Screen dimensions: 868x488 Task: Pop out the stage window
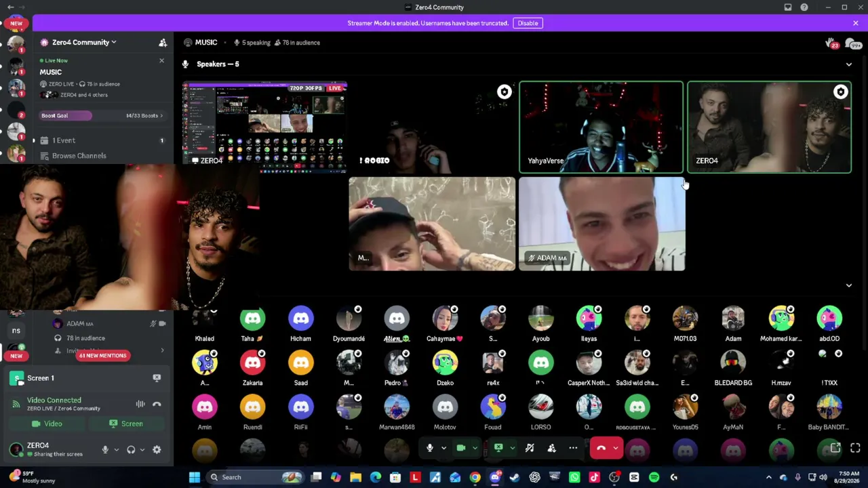point(835,447)
